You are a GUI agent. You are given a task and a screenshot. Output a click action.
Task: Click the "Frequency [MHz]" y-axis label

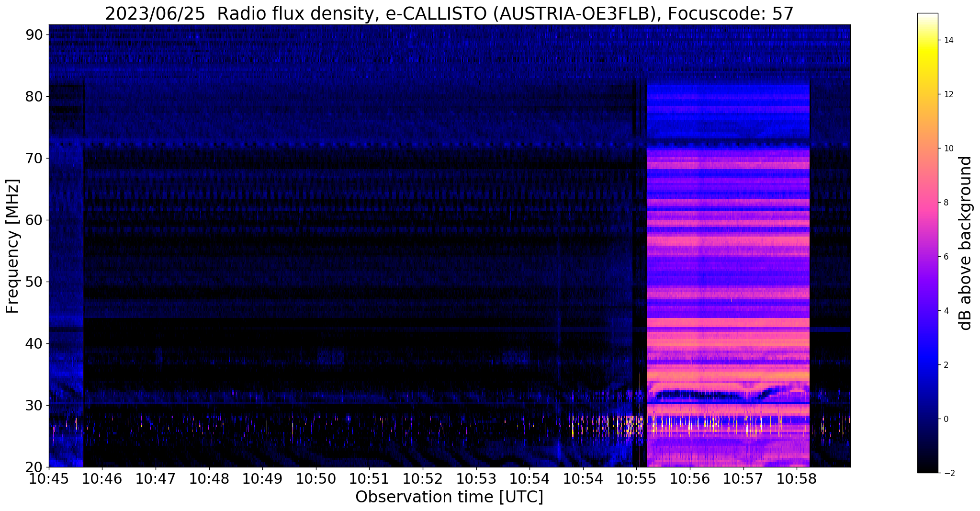(x=12, y=246)
